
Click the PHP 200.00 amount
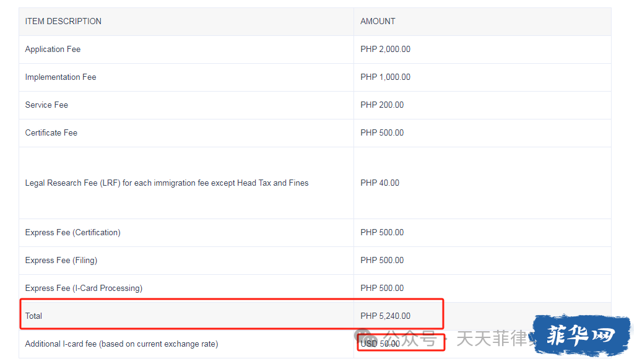pyautogui.click(x=382, y=105)
